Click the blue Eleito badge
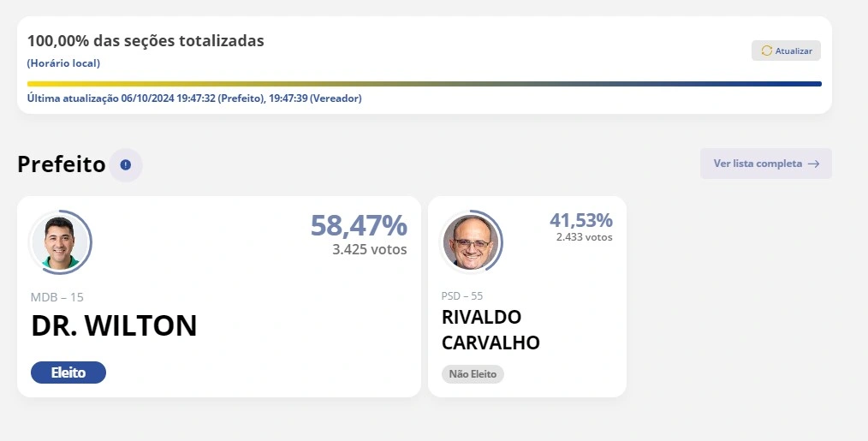 pyautogui.click(x=68, y=372)
